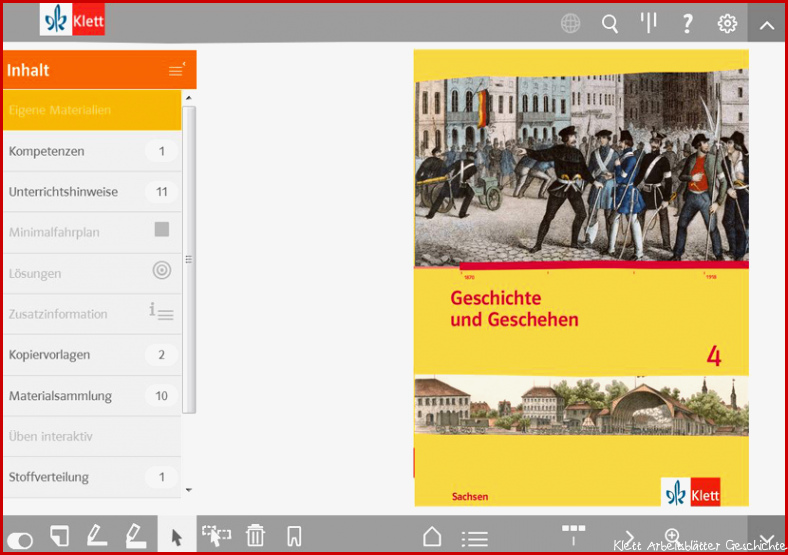Image resolution: width=788 pixels, height=555 pixels.
Task: Open the search magnifier icon
Action: click(x=610, y=23)
